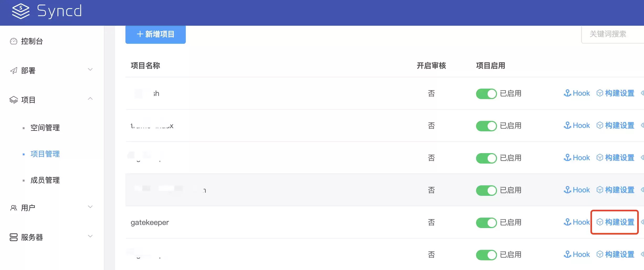Viewport: 644px width, 270px height.
Task: Click the 项目 layers icon in sidebar
Action: coord(14,100)
